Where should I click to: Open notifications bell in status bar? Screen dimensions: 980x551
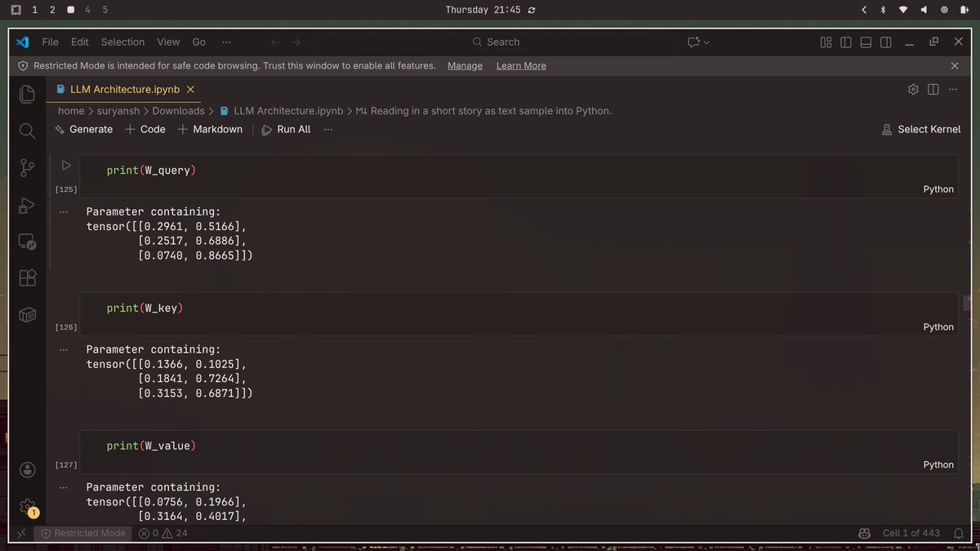957,533
